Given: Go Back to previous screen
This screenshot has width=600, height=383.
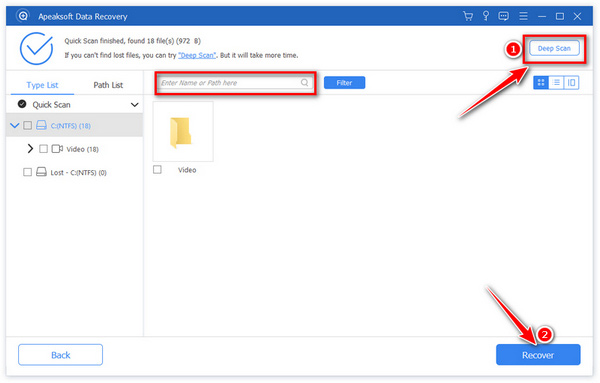Looking at the screenshot, I should pyautogui.click(x=60, y=355).
